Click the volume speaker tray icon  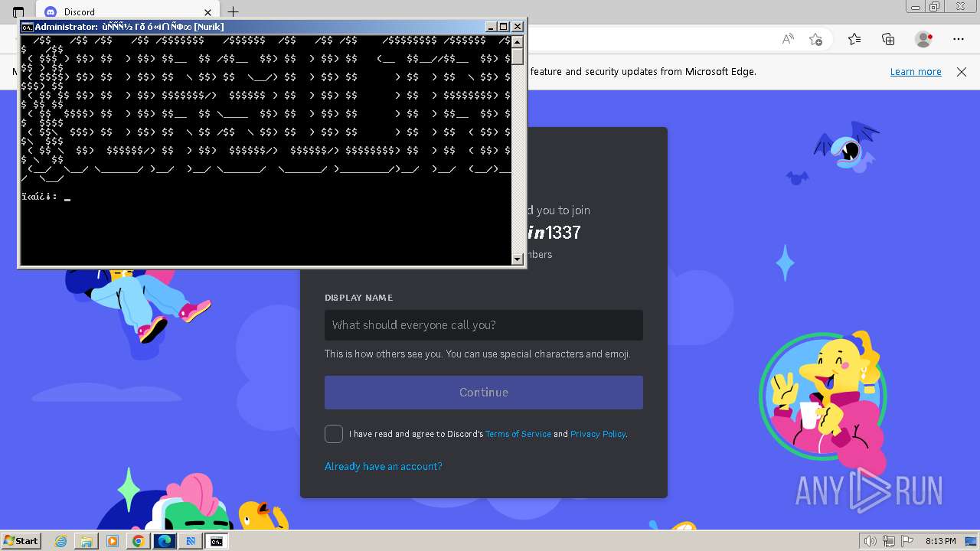(870, 541)
